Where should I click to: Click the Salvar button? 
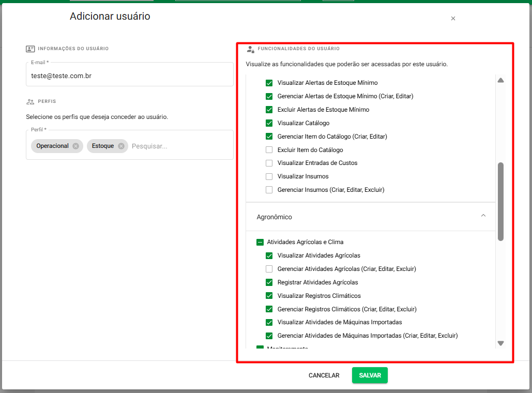370,375
